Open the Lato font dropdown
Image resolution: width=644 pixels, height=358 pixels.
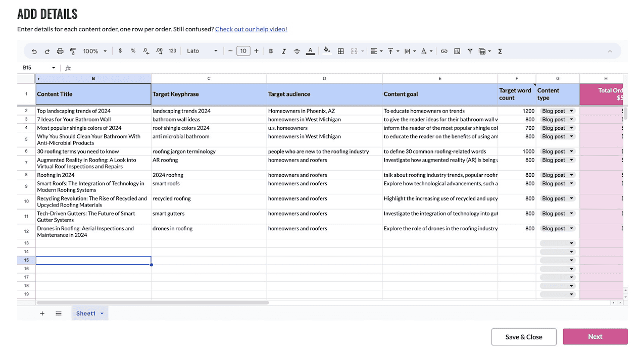click(x=202, y=51)
